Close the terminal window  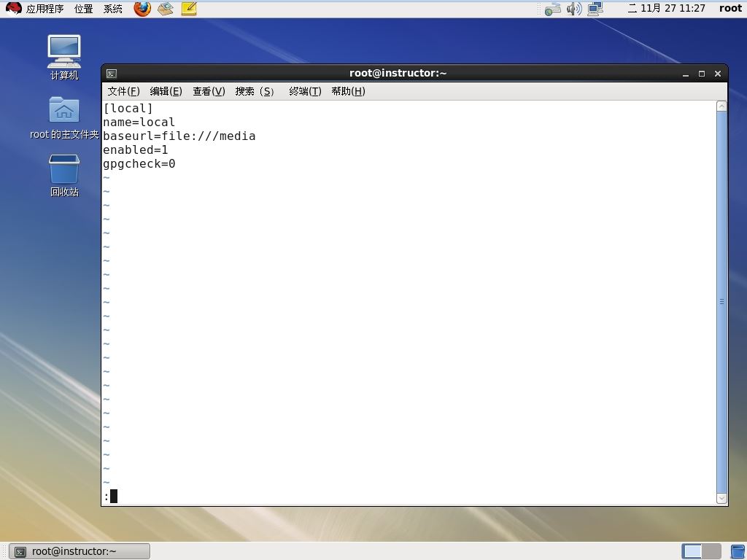click(x=718, y=74)
